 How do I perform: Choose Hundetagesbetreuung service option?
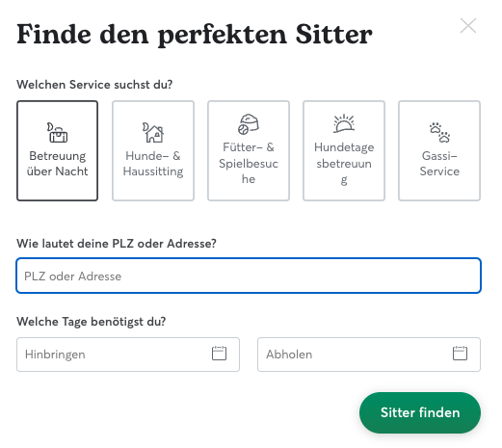pyautogui.click(x=344, y=150)
